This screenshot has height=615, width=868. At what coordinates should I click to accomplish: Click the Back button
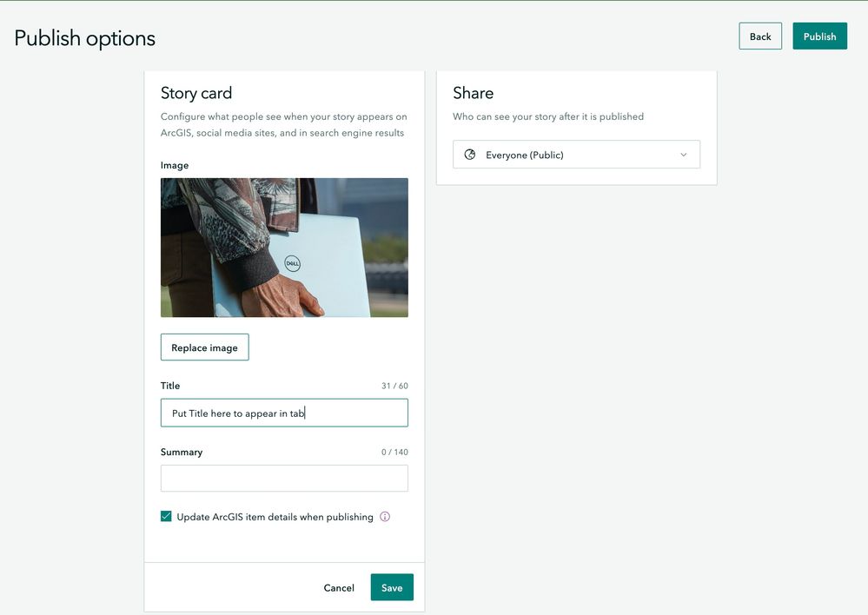pos(760,36)
